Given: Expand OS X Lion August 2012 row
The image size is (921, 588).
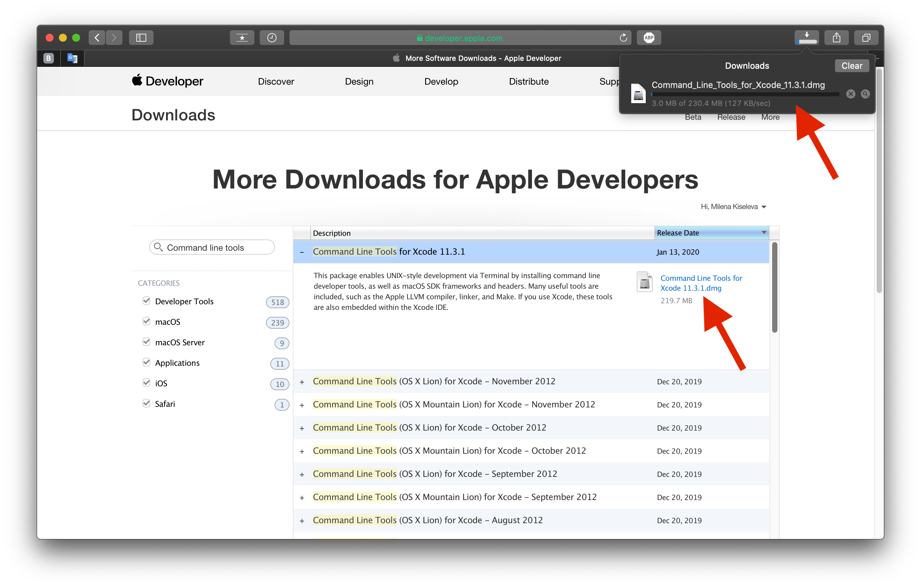Looking at the screenshot, I should (302, 521).
